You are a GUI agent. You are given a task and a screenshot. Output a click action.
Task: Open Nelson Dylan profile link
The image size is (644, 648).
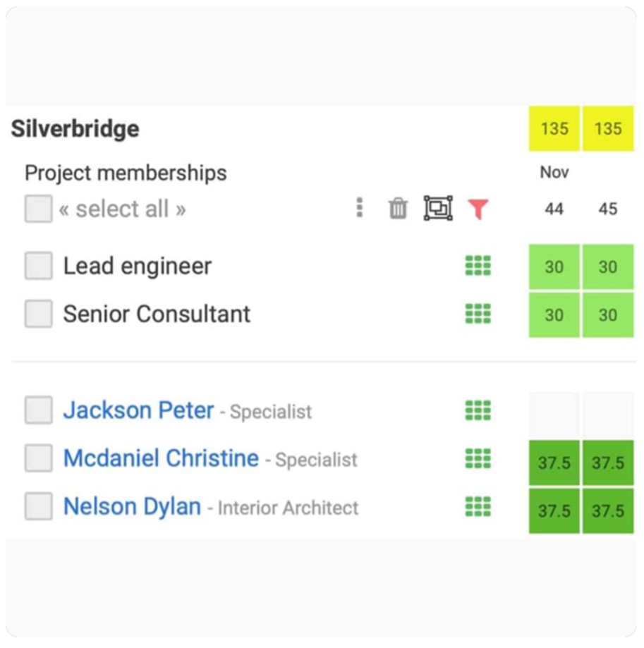(x=133, y=507)
